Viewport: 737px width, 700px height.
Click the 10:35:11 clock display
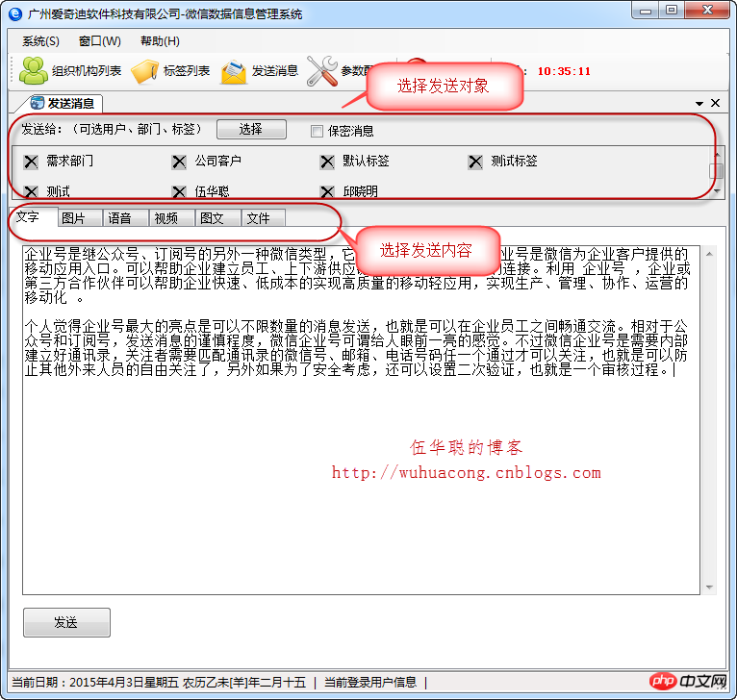pos(564,71)
